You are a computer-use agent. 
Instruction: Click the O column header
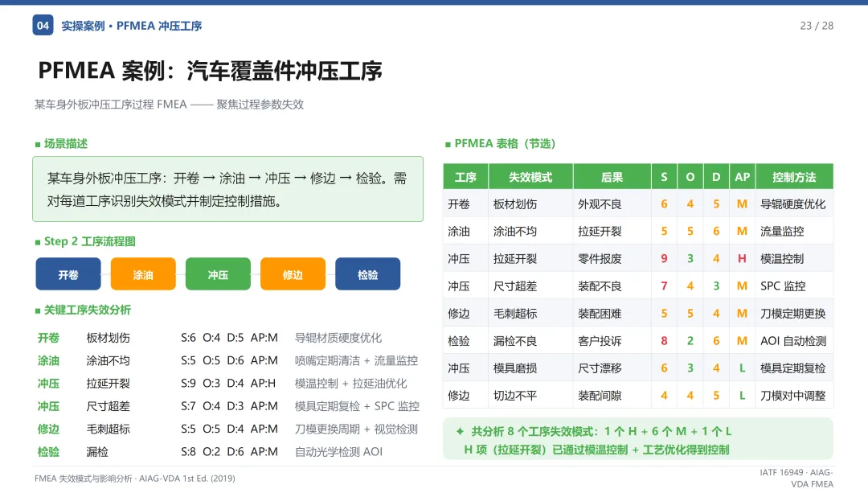click(x=690, y=177)
